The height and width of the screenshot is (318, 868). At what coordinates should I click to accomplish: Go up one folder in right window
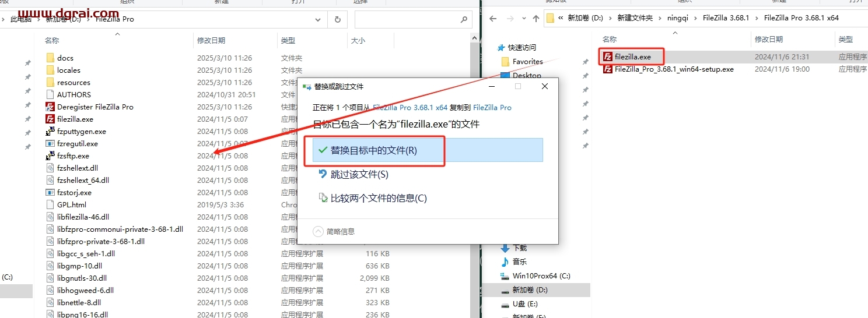pyautogui.click(x=536, y=18)
